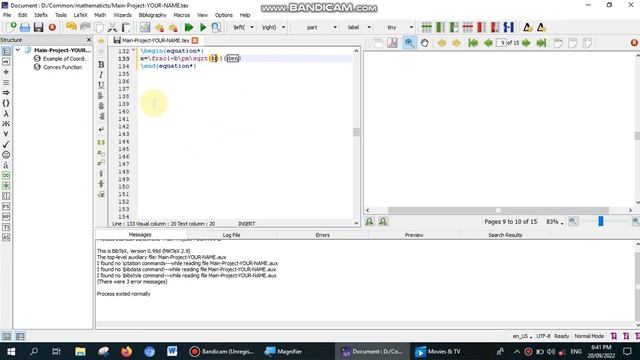The height and width of the screenshot is (360, 640).
Task: Open the LaTeX menu
Action: [80, 15]
